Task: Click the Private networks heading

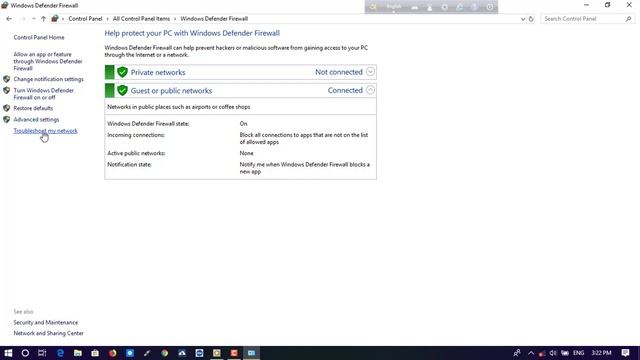Action: point(158,72)
